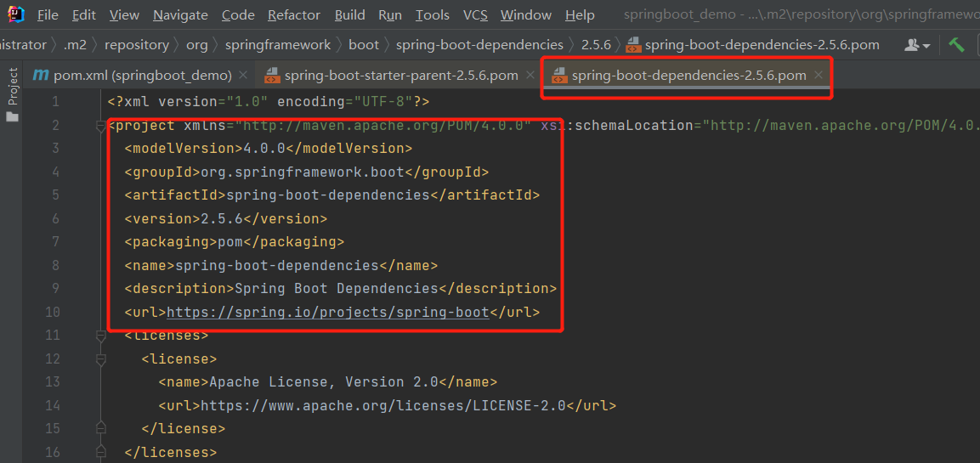Open the Run menu

[x=390, y=15]
